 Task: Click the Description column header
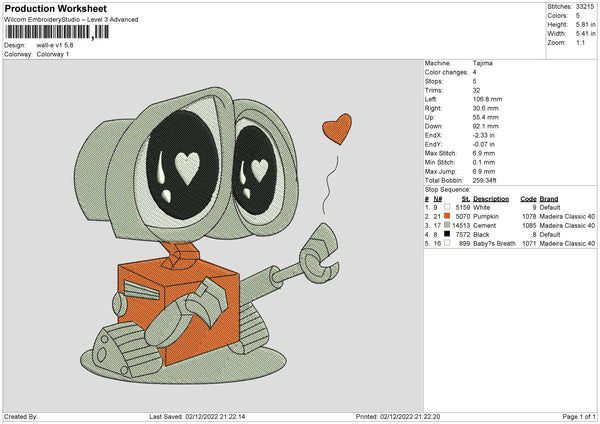pyautogui.click(x=491, y=199)
